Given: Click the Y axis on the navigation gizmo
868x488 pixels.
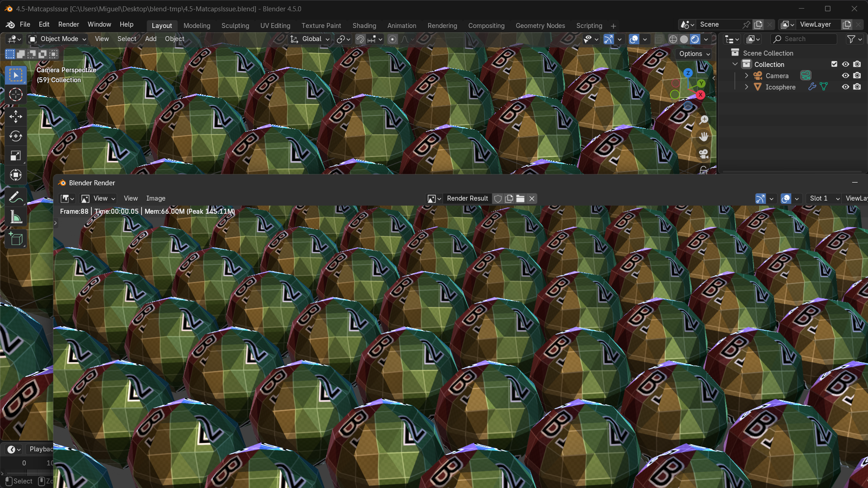Looking at the screenshot, I should coord(701,84).
